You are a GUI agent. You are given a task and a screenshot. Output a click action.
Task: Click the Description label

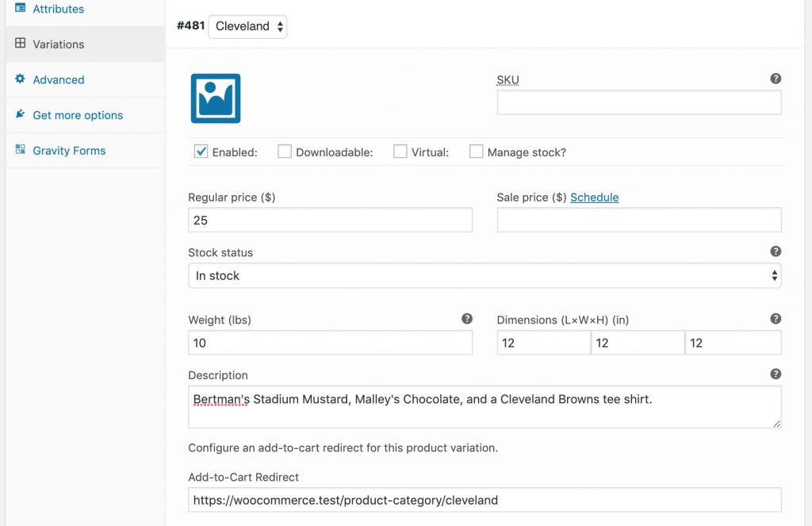tap(218, 375)
